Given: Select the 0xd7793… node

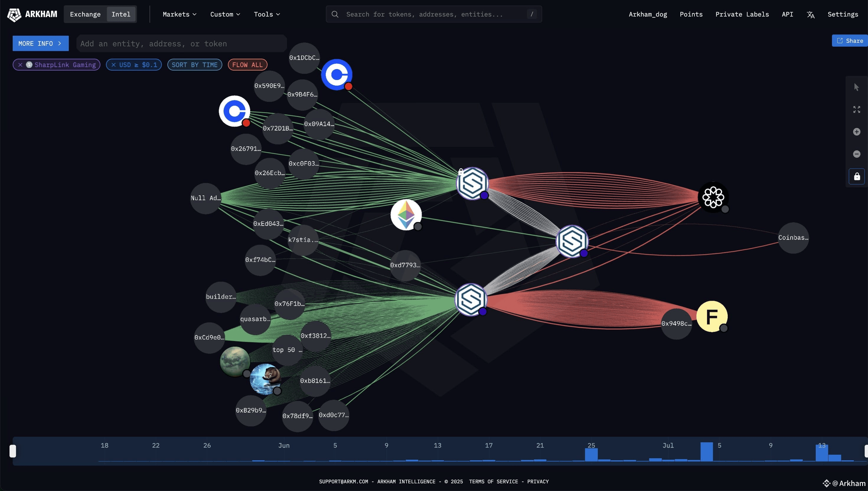Looking at the screenshot, I should pyautogui.click(x=405, y=265).
